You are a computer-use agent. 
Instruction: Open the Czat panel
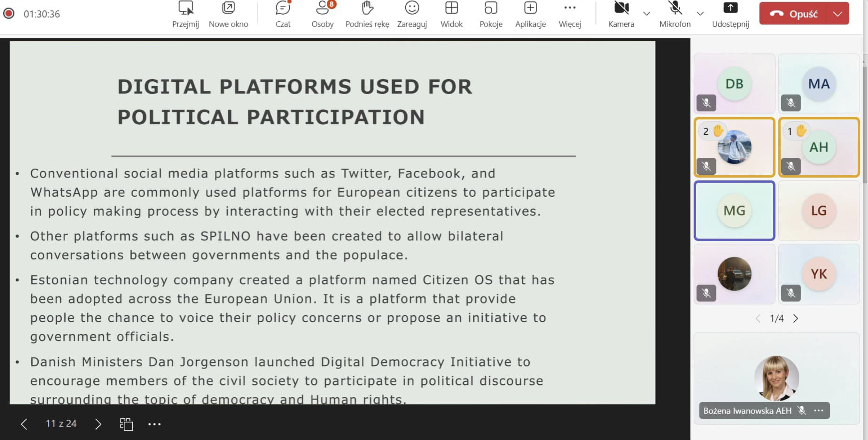coord(283,14)
